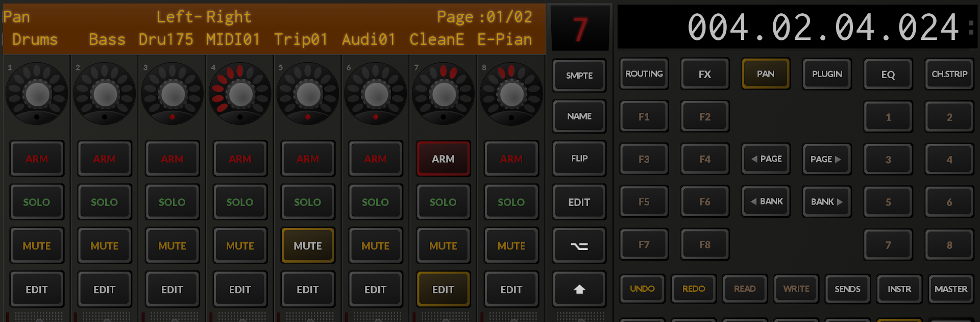This screenshot has width=980, height=322.
Task: Switch to FX assignment mode
Action: point(705,74)
